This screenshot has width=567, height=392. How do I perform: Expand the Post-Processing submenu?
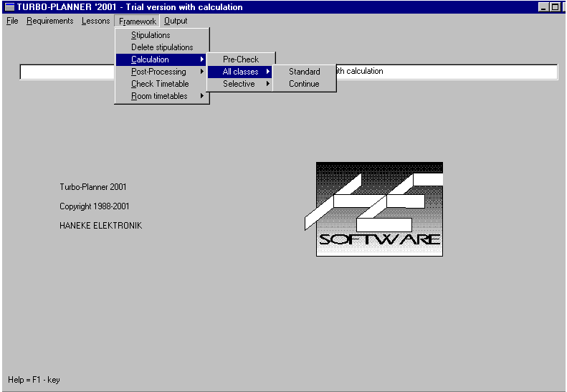tap(163, 72)
